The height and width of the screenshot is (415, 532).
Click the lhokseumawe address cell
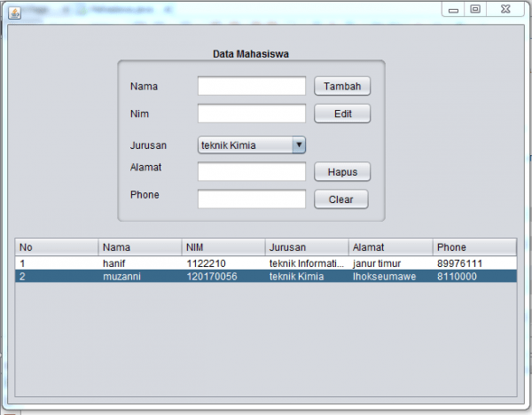tap(391, 276)
